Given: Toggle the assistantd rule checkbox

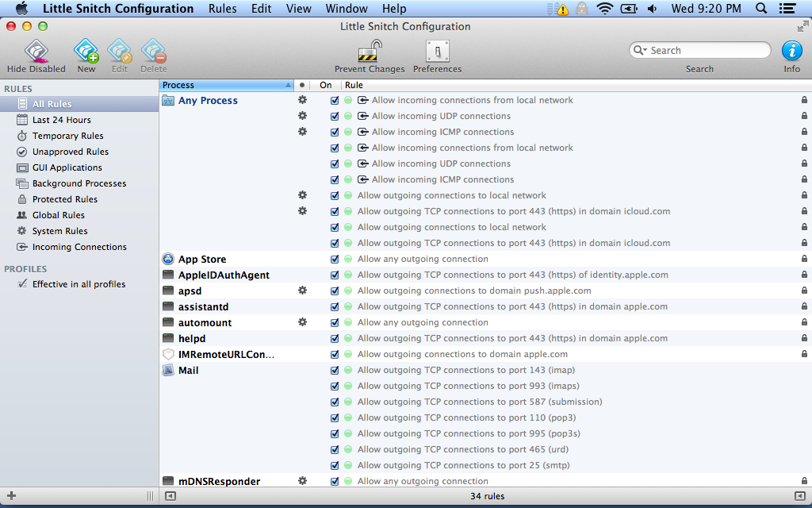Looking at the screenshot, I should point(335,307).
